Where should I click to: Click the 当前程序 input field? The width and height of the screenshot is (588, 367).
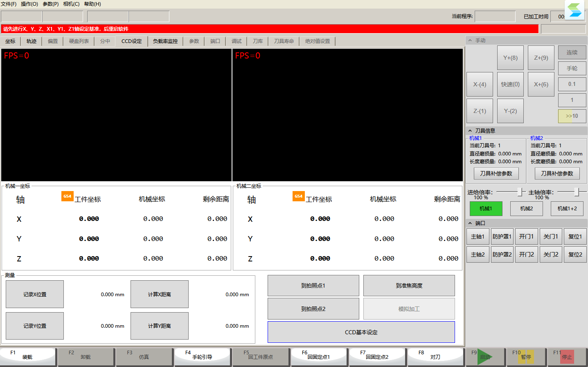click(x=495, y=16)
